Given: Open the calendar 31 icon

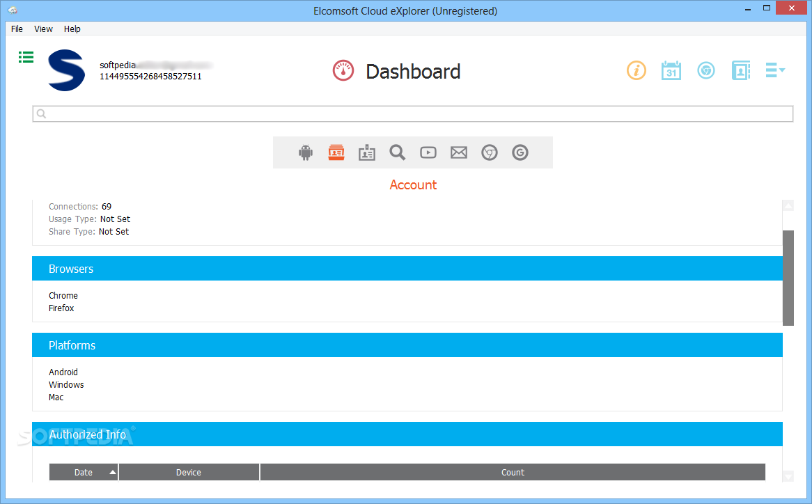Looking at the screenshot, I should coord(671,70).
